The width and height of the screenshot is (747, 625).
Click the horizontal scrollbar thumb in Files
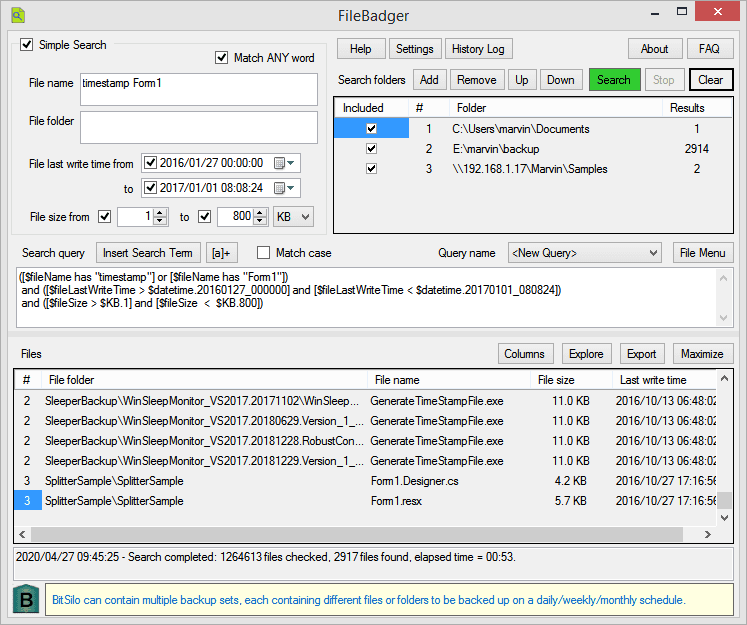[357, 534]
